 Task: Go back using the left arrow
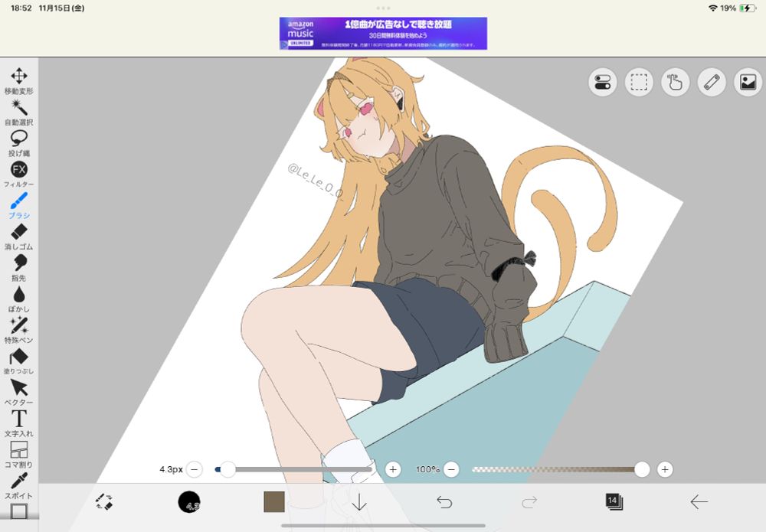699,501
